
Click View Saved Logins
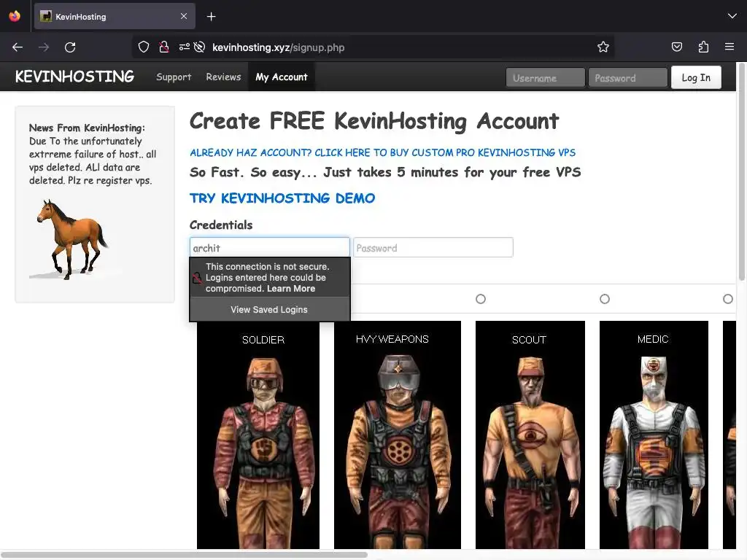pos(269,309)
